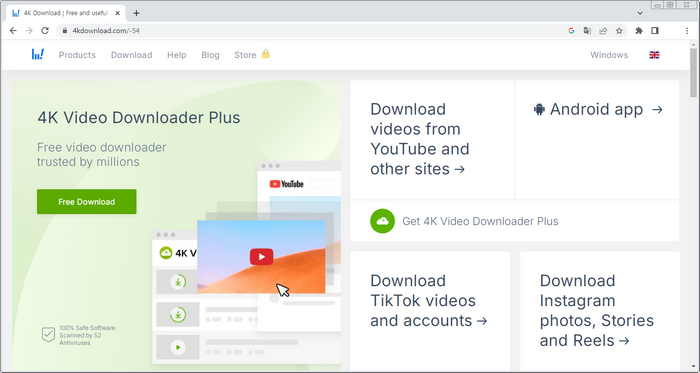The image size is (700, 373).
Task: Open Download Instagram photos, Stories and Reels
Action: (x=596, y=311)
